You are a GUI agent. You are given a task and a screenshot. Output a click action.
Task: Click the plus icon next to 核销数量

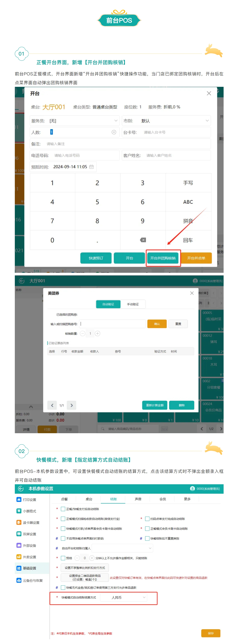[x=98, y=334]
